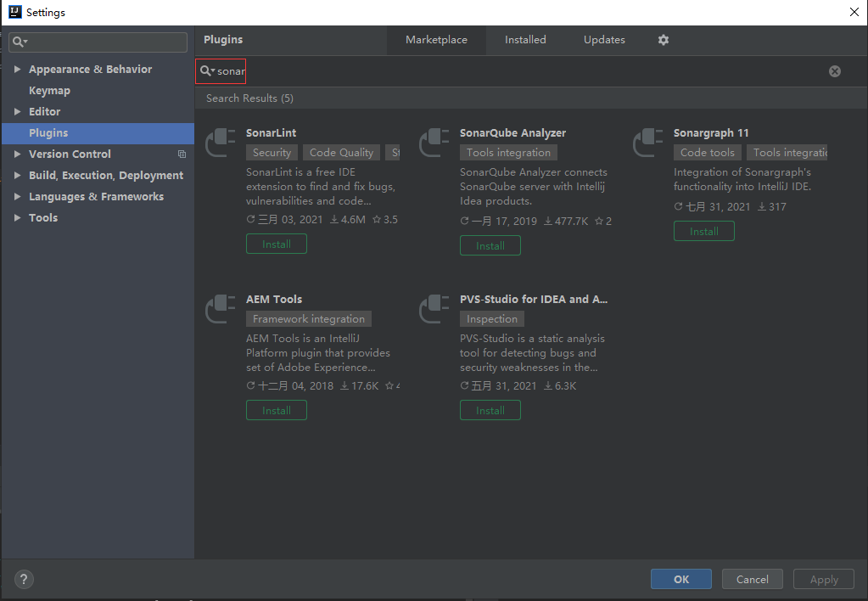Click the SonarLint plugin icon
The height and width of the screenshot is (601, 868).
(x=221, y=143)
